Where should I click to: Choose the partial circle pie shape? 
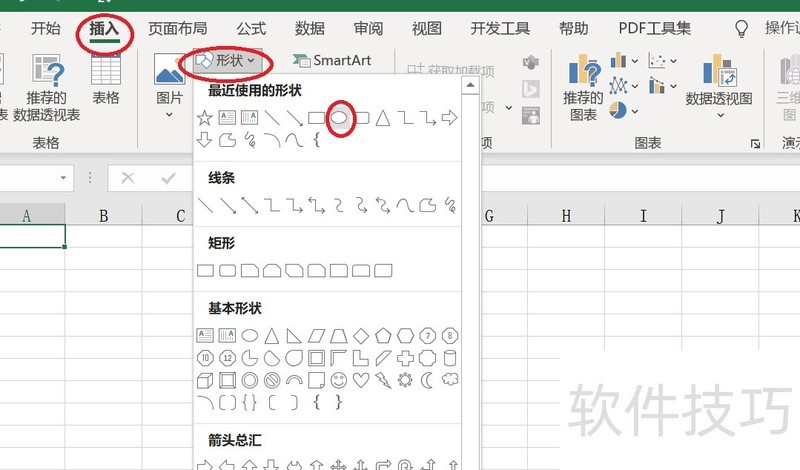[249, 358]
